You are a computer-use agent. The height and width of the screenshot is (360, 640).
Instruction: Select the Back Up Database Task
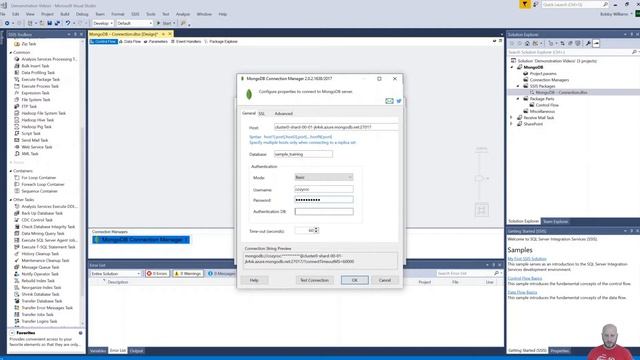(x=42, y=213)
